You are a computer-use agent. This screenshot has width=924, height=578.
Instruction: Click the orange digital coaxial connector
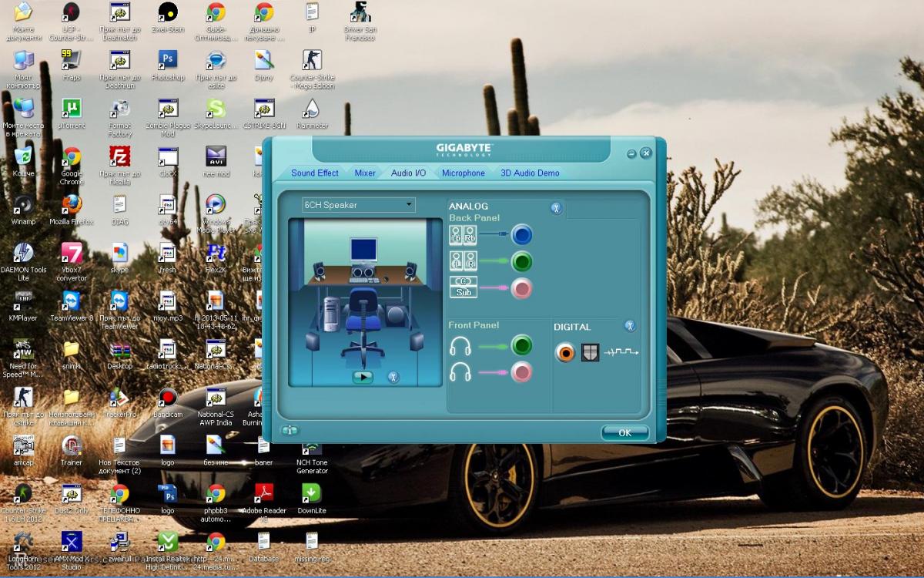pyautogui.click(x=565, y=353)
